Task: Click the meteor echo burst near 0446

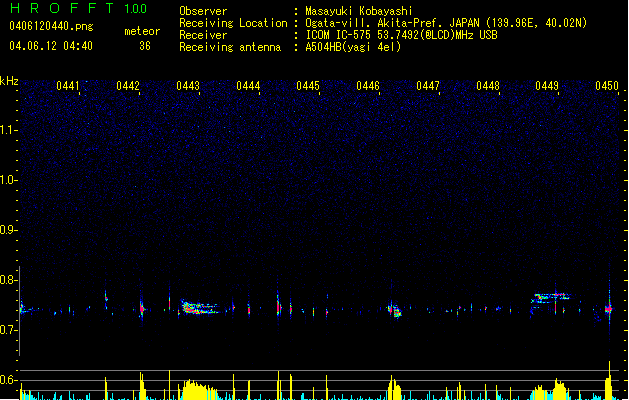Action: [394, 310]
